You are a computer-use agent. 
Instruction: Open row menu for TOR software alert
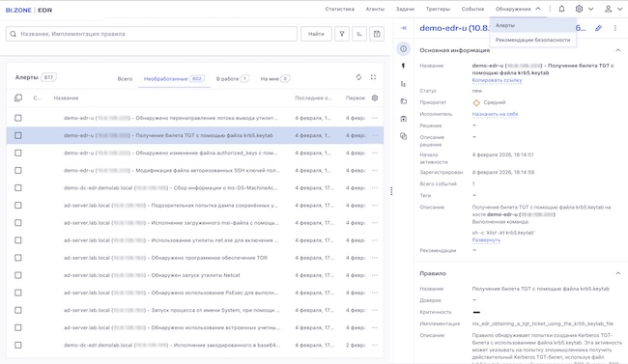[375, 258]
